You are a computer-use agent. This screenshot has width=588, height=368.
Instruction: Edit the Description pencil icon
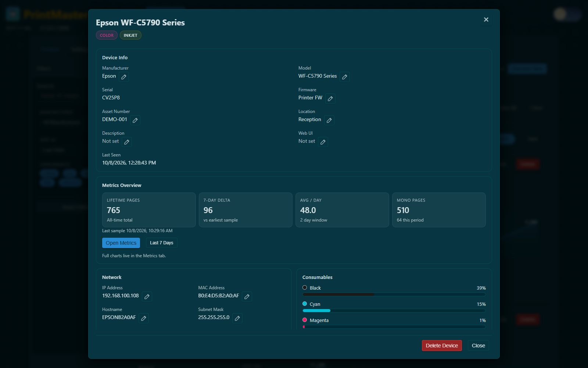(x=127, y=142)
